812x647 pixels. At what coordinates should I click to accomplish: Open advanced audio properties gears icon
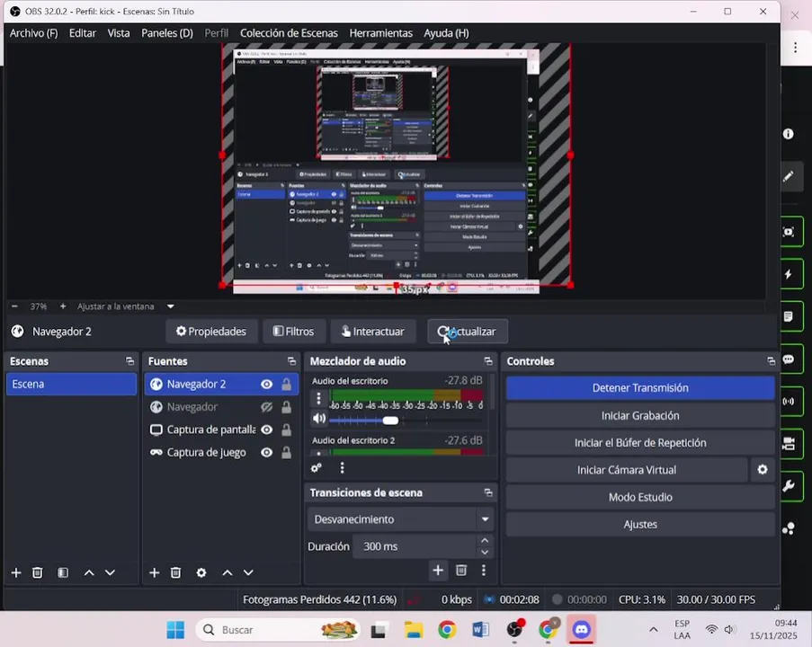(x=316, y=468)
